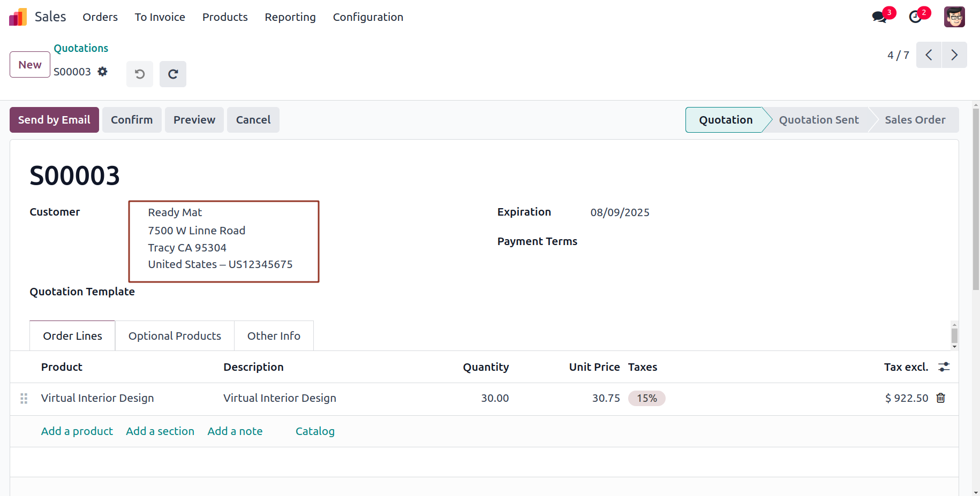Open the Reporting menu
The width and height of the screenshot is (980, 496).
point(290,17)
